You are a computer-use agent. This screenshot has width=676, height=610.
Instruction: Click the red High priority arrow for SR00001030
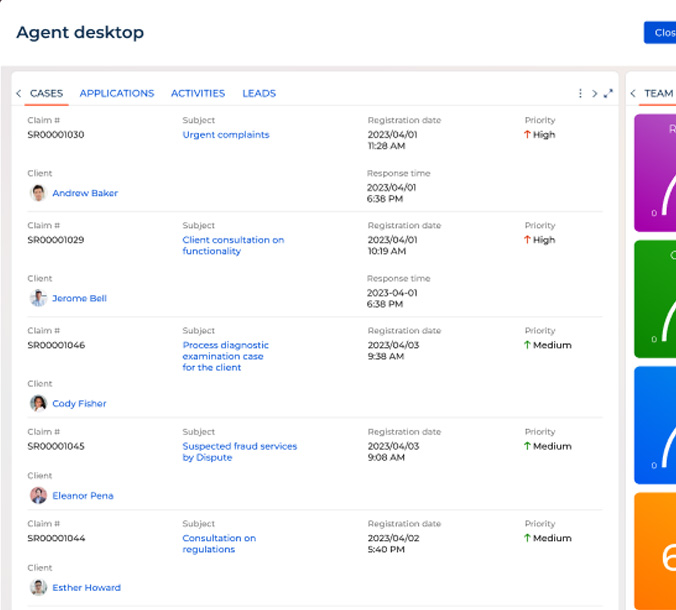tap(527, 135)
